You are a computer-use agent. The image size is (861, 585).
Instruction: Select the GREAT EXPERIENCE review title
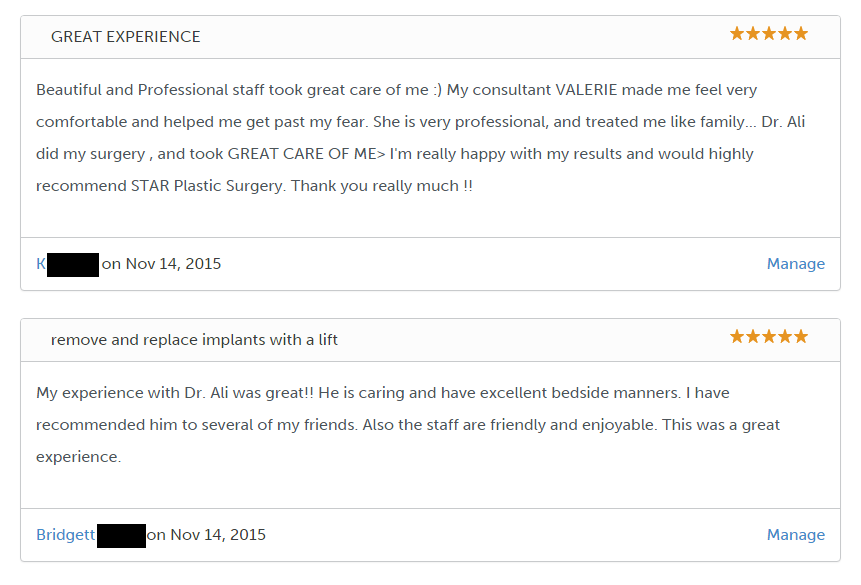click(125, 37)
